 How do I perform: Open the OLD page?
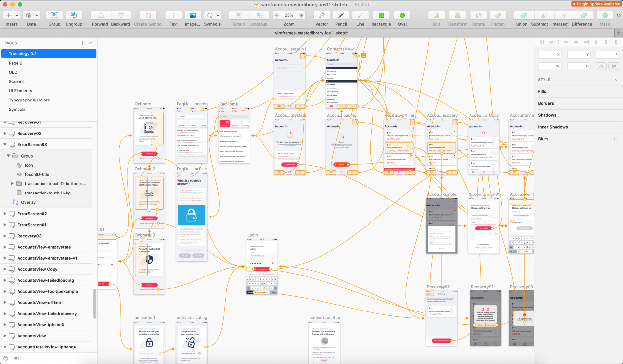point(49,72)
